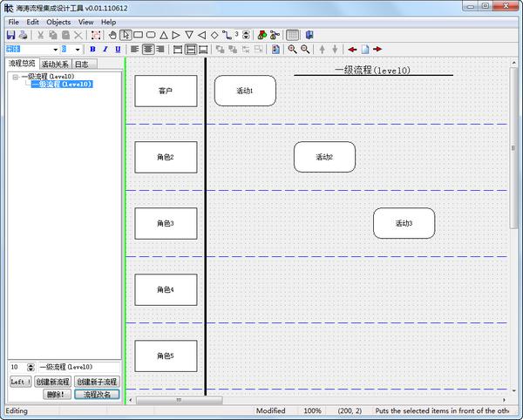This screenshot has height=420, width=523.
Task: Open the Objects menu
Action: pos(58,22)
